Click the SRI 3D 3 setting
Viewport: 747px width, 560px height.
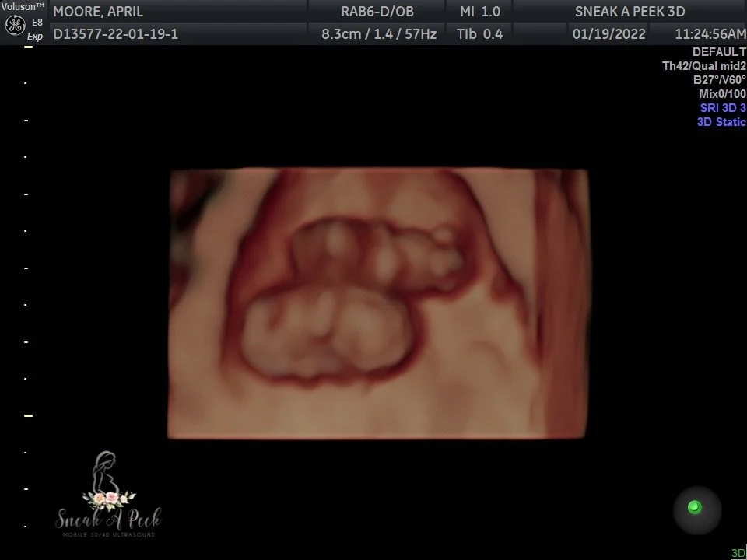point(723,108)
